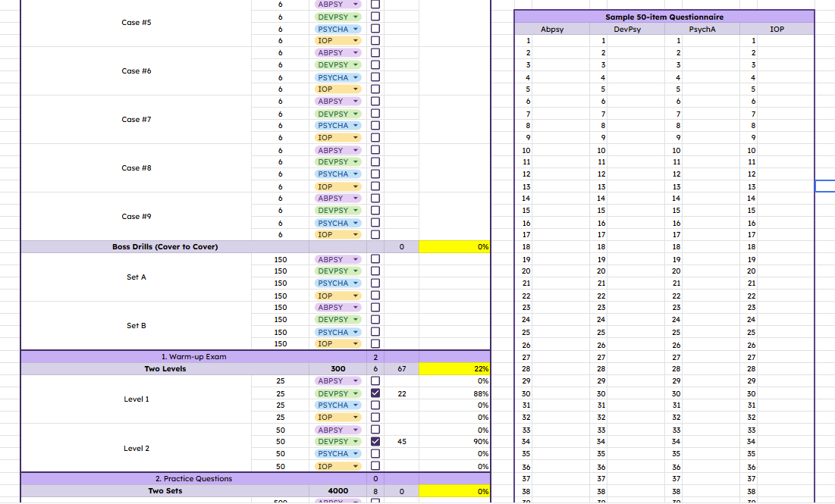This screenshot has height=504, width=835.
Task: Select the 1. Warm-up Exam section header
Action: pyautogui.click(x=194, y=356)
